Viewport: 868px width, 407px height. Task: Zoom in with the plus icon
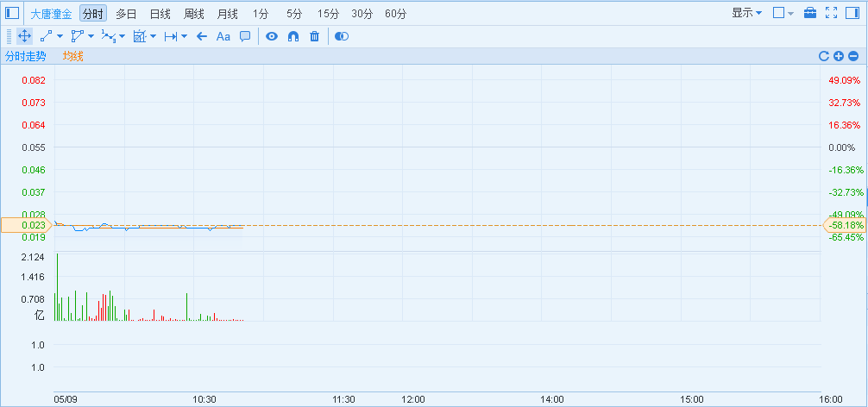(839, 56)
